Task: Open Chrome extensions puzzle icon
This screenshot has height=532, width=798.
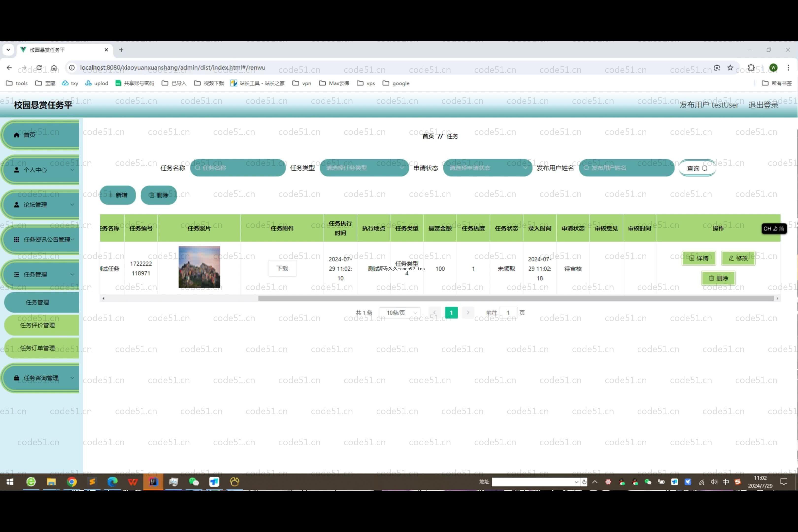Action: [751, 67]
